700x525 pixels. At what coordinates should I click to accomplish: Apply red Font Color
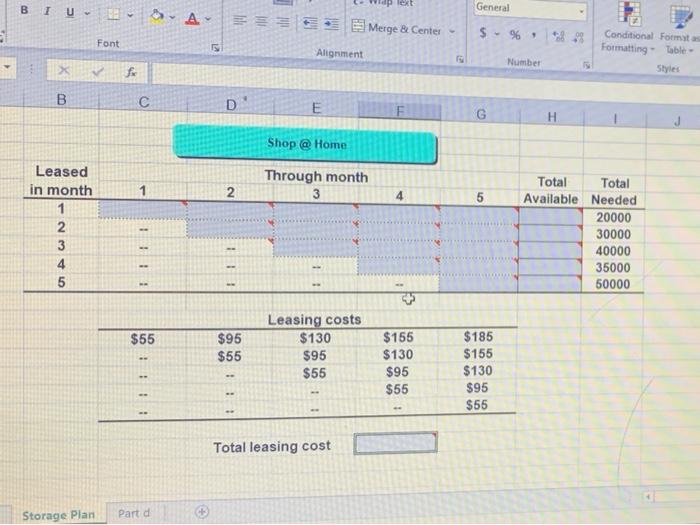click(192, 19)
